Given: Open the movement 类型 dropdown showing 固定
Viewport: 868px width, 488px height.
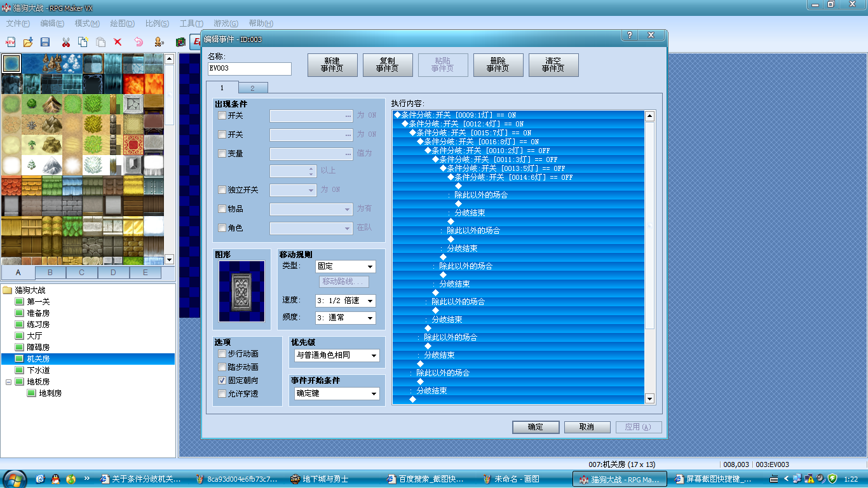Looking at the screenshot, I should click(346, 266).
